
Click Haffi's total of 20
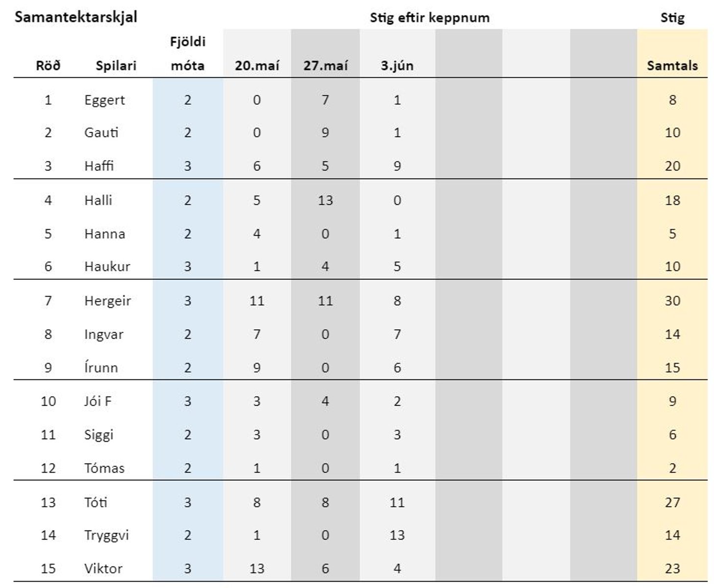point(672,166)
